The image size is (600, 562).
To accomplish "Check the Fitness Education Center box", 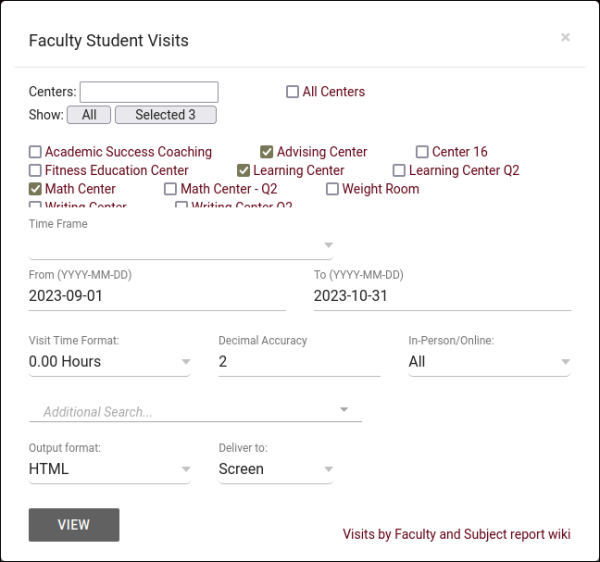I will coord(35,171).
